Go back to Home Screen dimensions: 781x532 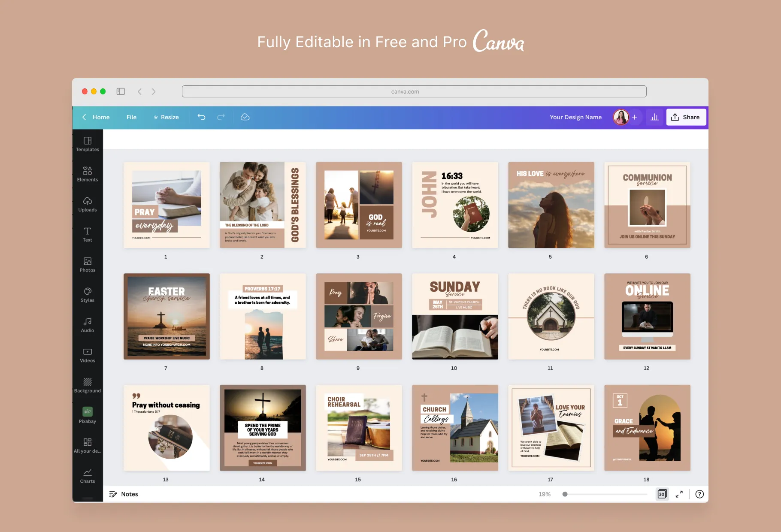coord(96,117)
